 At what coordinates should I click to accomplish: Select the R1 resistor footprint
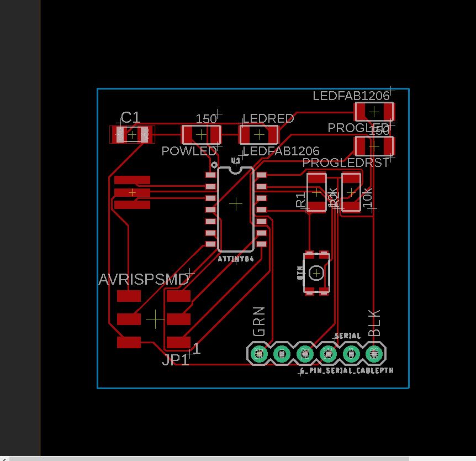316,192
